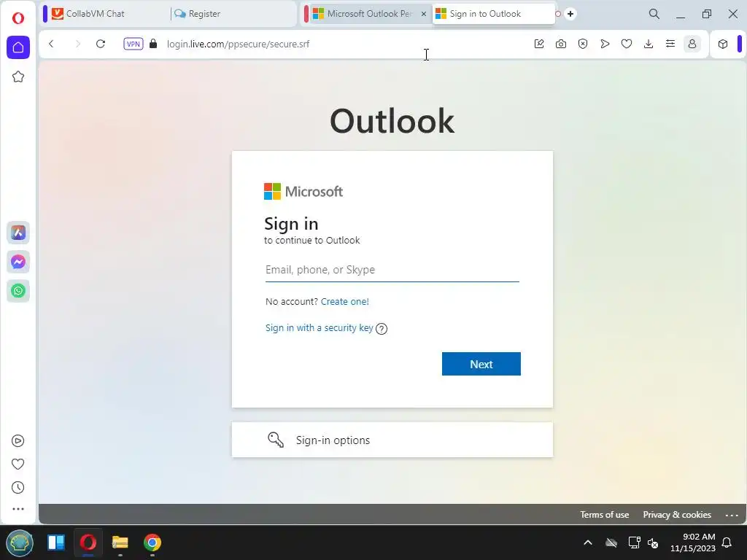The image size is (747, 560).
Task: Search tabs magnifier icon
Action: [x=654, y=14]
